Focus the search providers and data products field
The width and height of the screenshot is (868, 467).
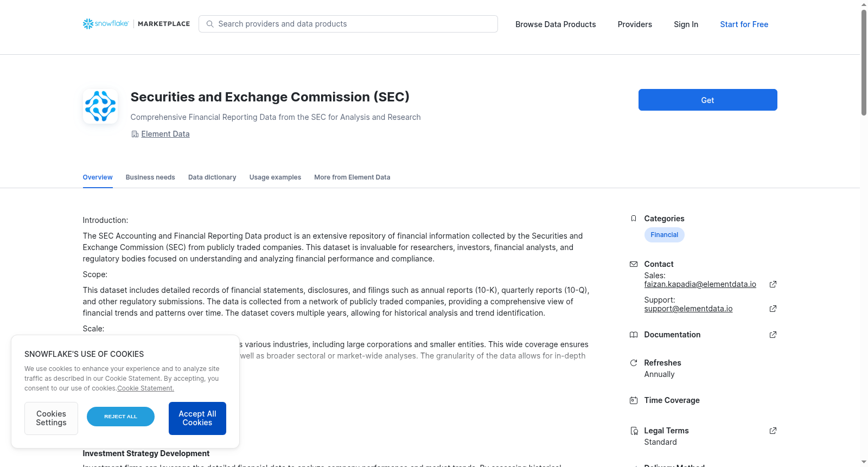pos(348,24)
